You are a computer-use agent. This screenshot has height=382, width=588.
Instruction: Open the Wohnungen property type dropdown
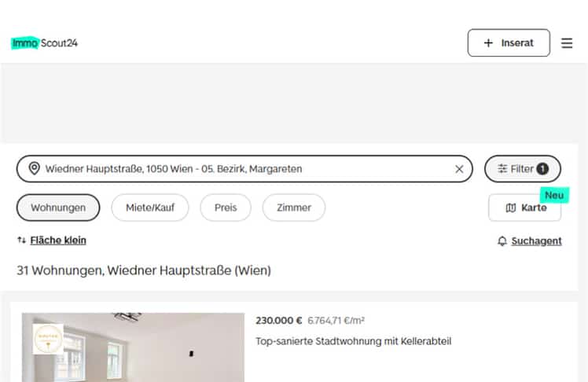pyautogui.click(x=58, y=208)
